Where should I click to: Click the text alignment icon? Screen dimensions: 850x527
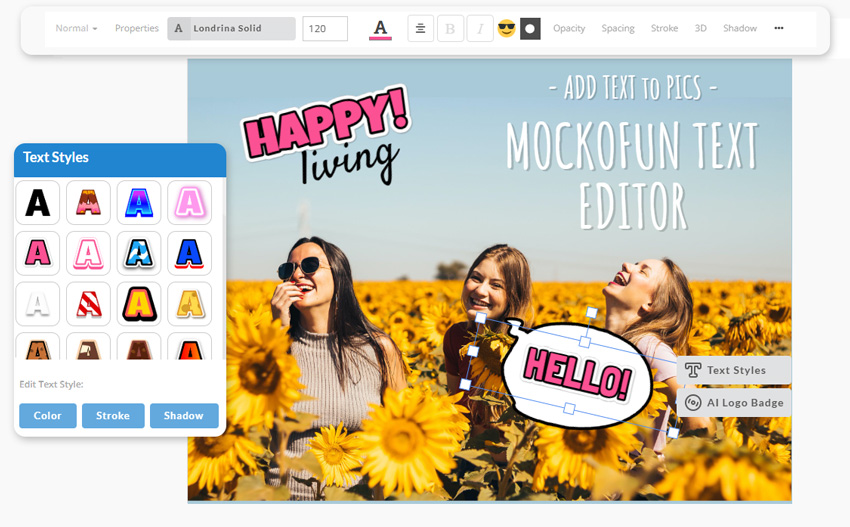coord(420,28)
